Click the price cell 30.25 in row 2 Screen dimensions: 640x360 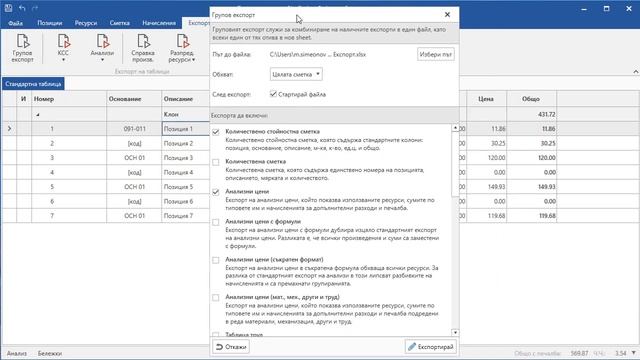point(487,143)
